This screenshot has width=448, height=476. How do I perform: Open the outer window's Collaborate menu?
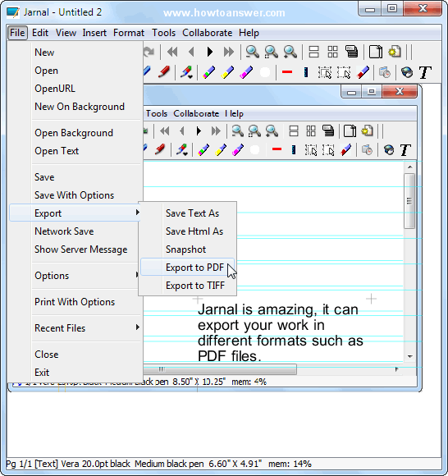[208, 33]
